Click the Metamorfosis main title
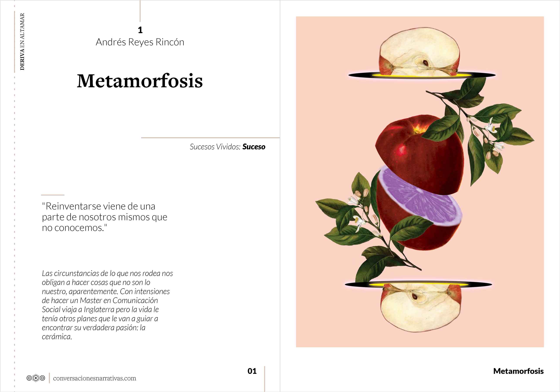Screen dimensions: 560x392 (x=140, y=81)
